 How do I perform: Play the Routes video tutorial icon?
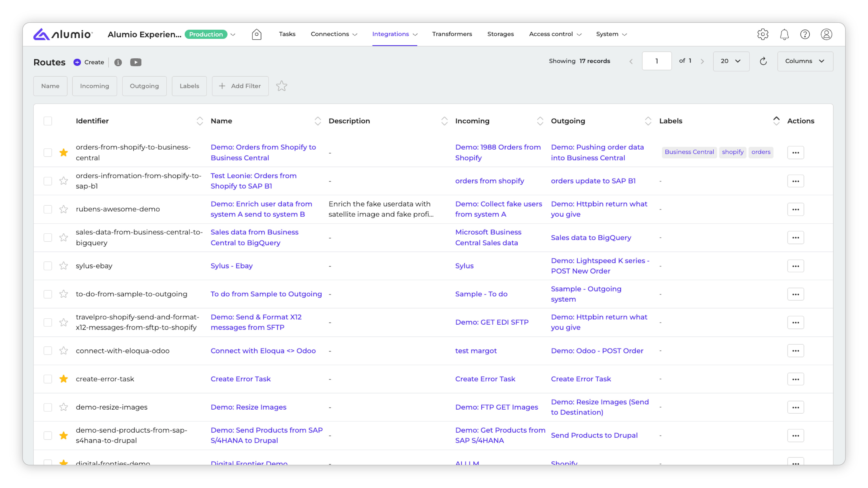pyautogui.click(x=135, y=62)
